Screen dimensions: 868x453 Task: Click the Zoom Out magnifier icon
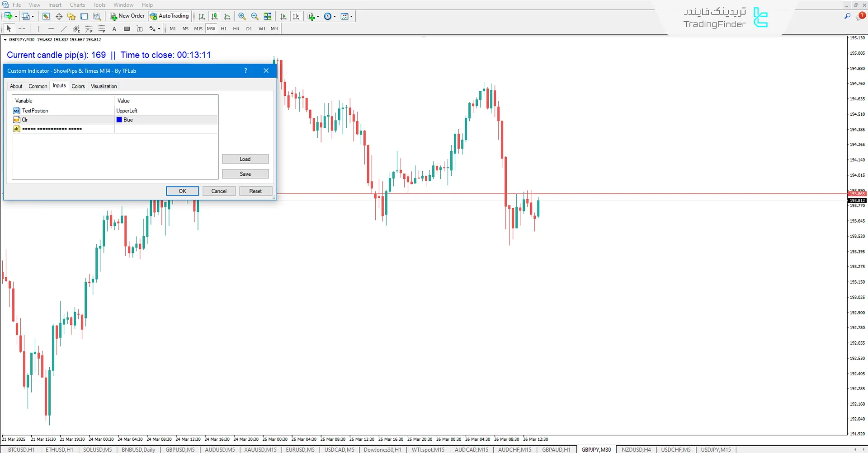pos(255,16)
